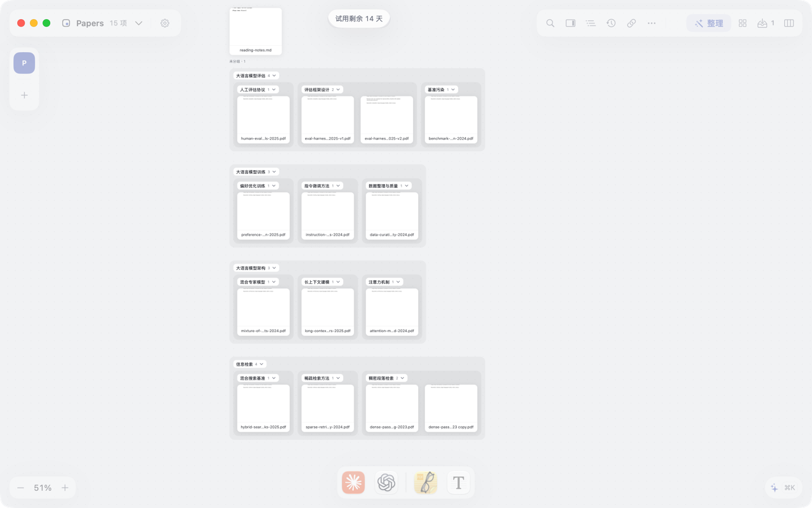Open the AI sparkle command shortcut ⌘K
The image size is (812, 508).
[x=783, y=488]
